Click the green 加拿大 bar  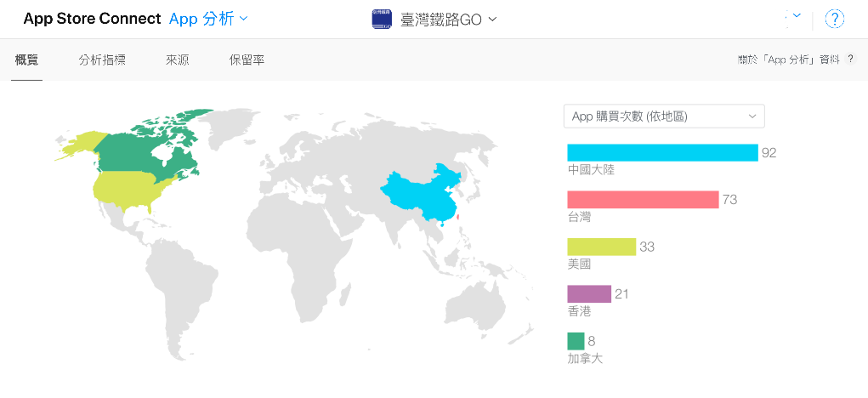[576, 341]
